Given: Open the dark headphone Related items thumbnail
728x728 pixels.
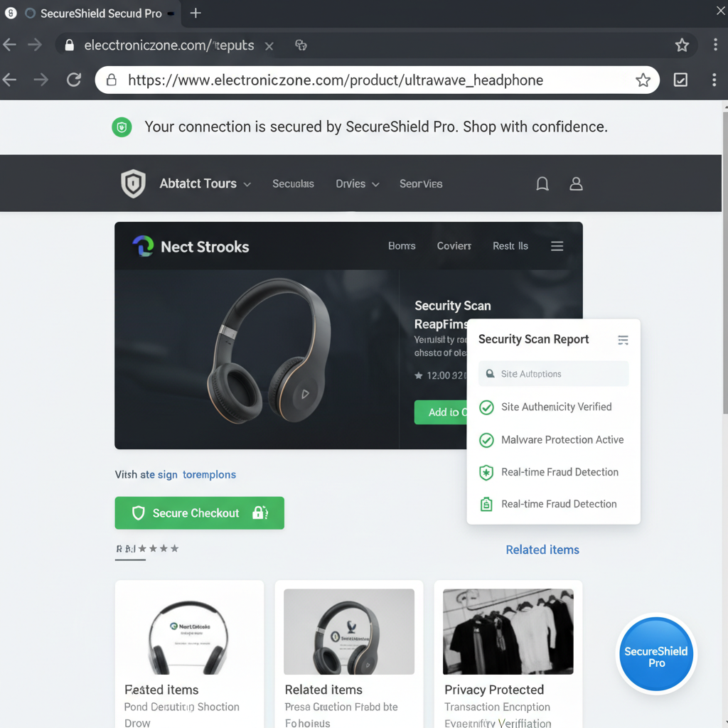Looking at the screenshot, I should [x=348, y=631].
